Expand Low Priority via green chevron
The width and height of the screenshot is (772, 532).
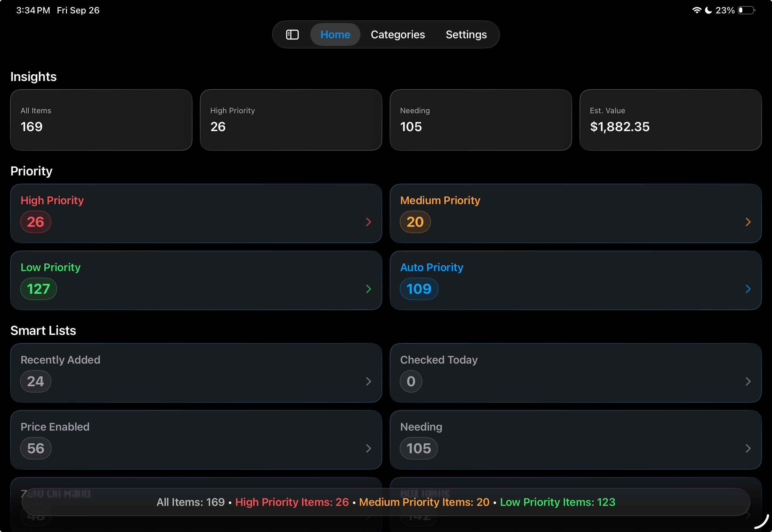coord(368,289)
